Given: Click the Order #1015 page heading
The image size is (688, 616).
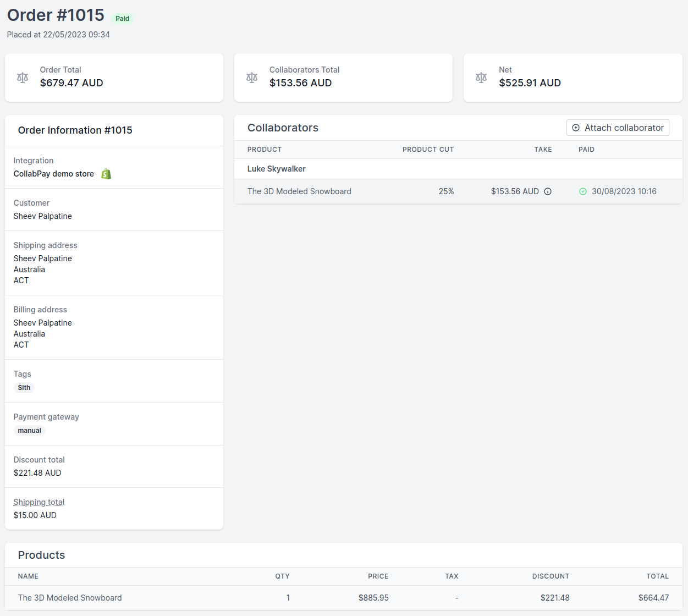Looking at the screenshot, I should pyautogui.click(x=56, y=15).
